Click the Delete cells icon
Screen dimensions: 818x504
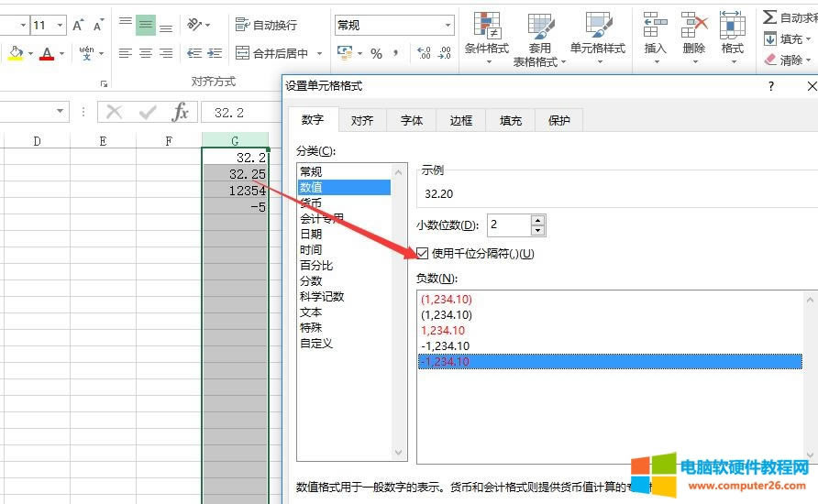coord(694,26)
